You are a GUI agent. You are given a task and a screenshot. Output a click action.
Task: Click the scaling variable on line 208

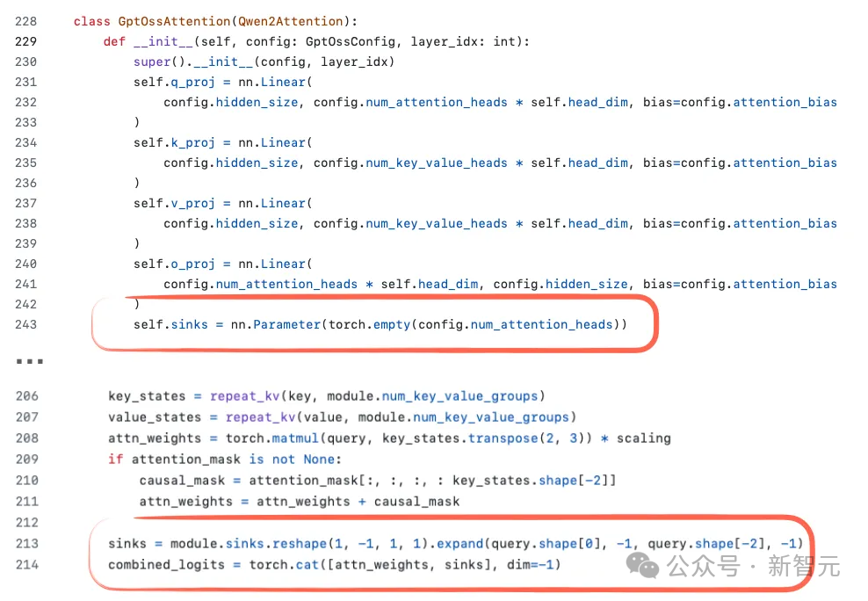pyautogui.click(x=643, y=438)
